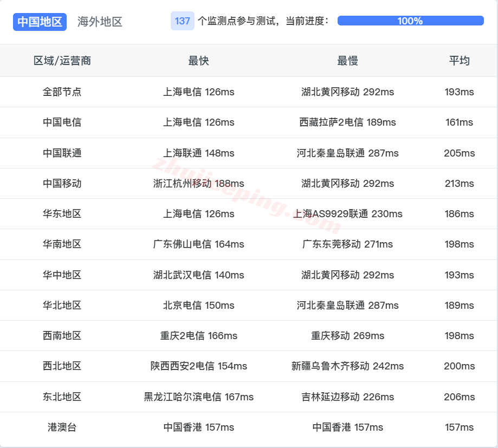
Task: Click 广东东莞移动 271ms cell
Action: coord(347,244)
